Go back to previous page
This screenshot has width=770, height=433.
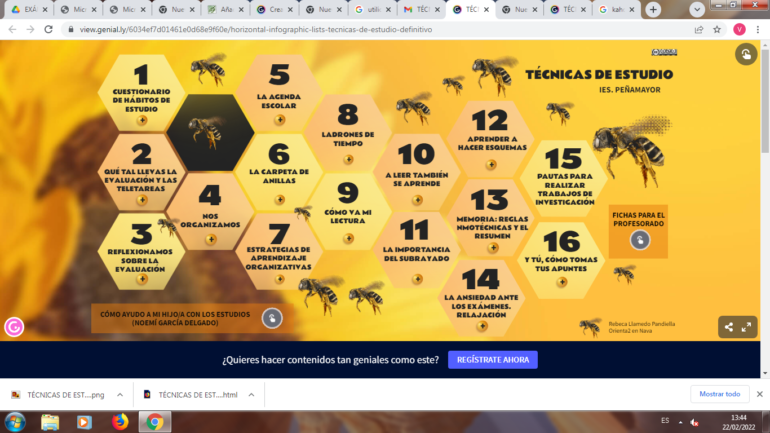click(12, 29)
